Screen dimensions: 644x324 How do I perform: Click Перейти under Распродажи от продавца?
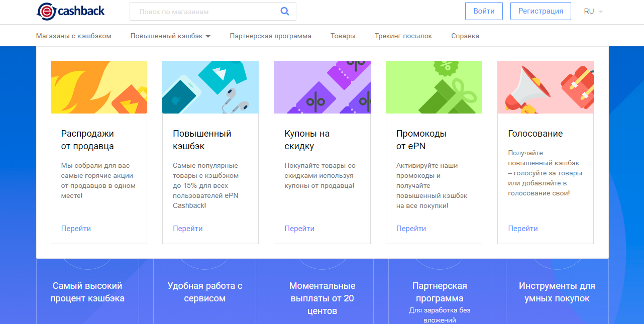click(x=76, y=229)
